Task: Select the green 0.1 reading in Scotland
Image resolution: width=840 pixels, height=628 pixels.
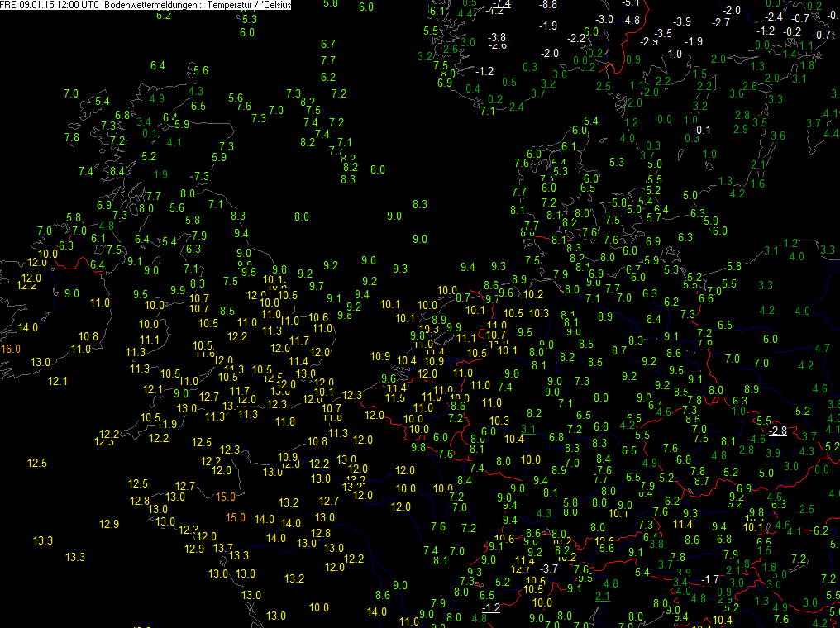Action: click(x=150, y=133)
